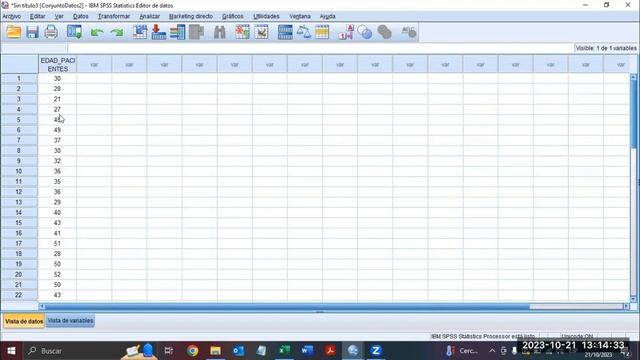This screenshot has width=640, height=360.
Task: Click the green Redo arrow
Action: point(117,32)
